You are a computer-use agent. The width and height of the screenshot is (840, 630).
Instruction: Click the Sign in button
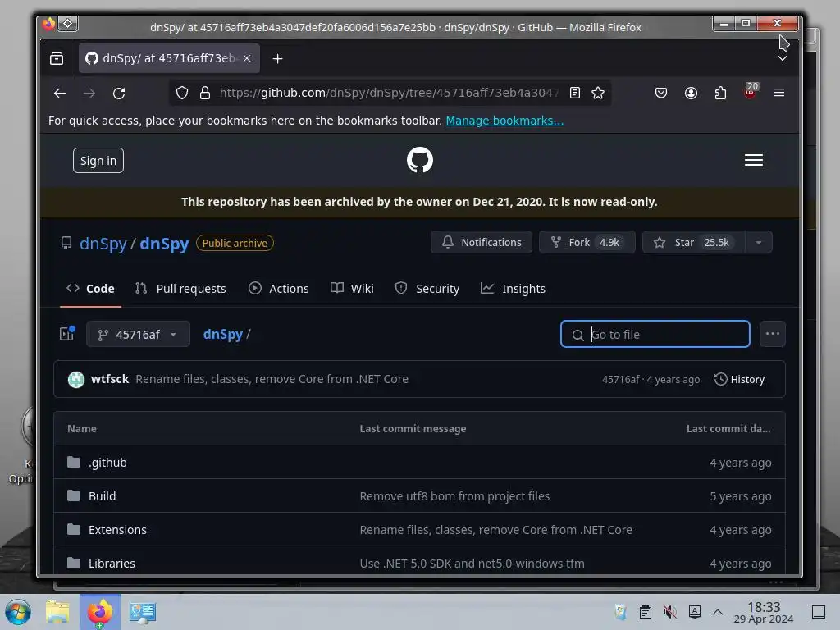tap(98, 161)
